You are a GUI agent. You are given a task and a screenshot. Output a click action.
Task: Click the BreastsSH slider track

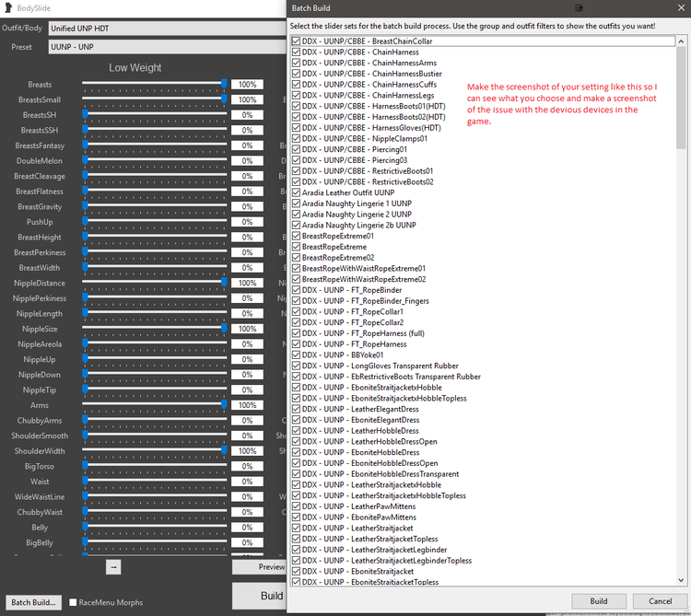click(x=154, y=113)
